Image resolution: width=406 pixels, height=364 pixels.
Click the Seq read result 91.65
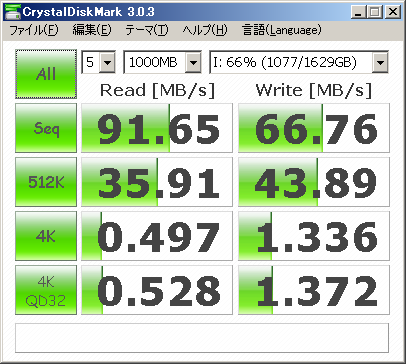click(157, 128)
